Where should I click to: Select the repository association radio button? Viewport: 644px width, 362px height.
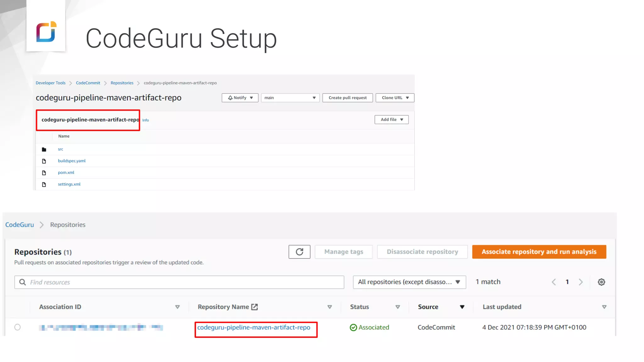(x=18, y=327)
